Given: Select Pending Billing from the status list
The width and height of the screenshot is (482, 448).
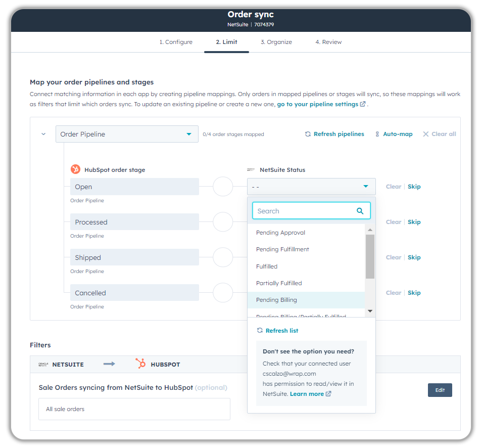Looking at the screenshot, I should point(276,299).
